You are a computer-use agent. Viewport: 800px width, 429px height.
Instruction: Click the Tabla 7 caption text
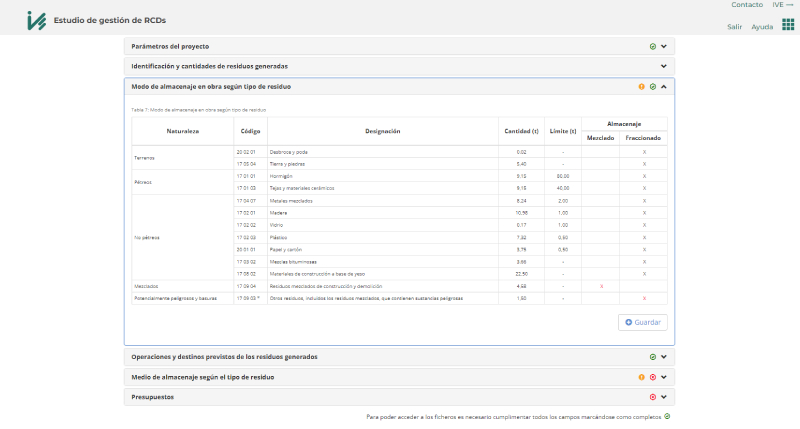[198, 110]
